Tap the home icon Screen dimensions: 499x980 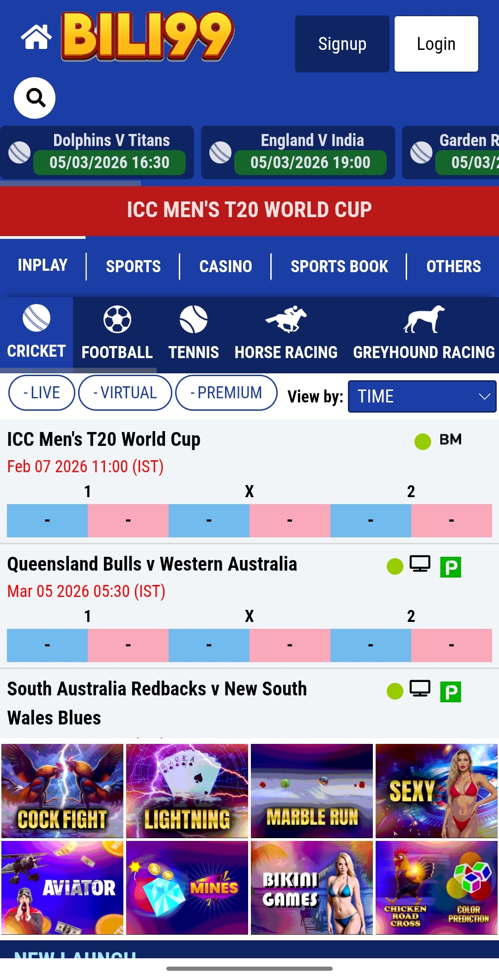point(36,37)
